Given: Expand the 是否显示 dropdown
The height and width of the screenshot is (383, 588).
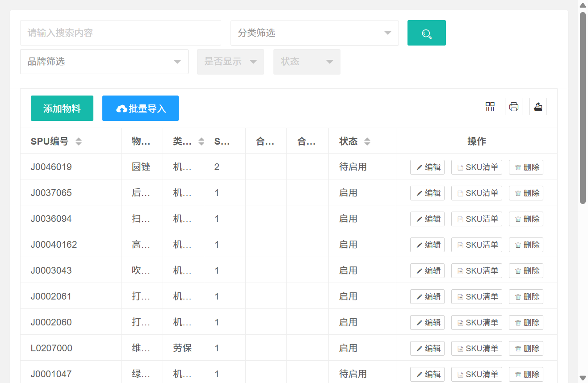Looking at the screenshot, I should pyautogui.click(x=231, y=62).
